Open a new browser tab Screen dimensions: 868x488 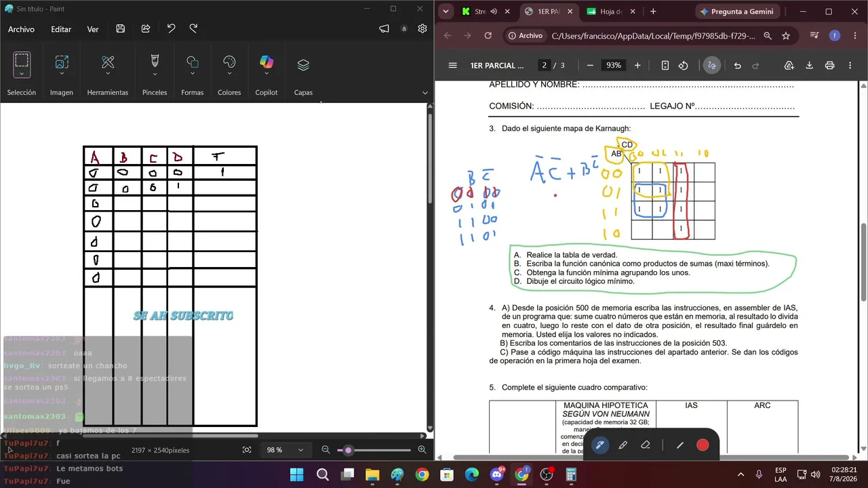653,12
